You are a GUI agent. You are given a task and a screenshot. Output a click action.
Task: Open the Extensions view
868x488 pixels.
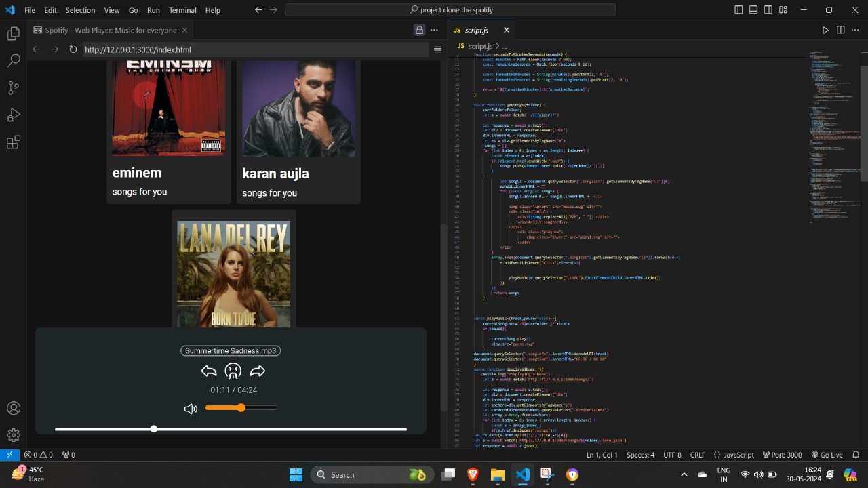13,142
